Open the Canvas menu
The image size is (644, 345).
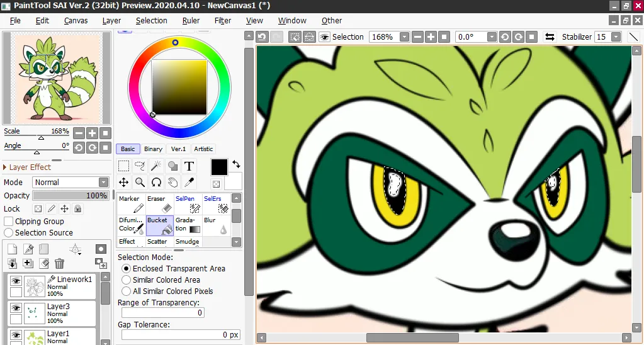coord(76,21)
